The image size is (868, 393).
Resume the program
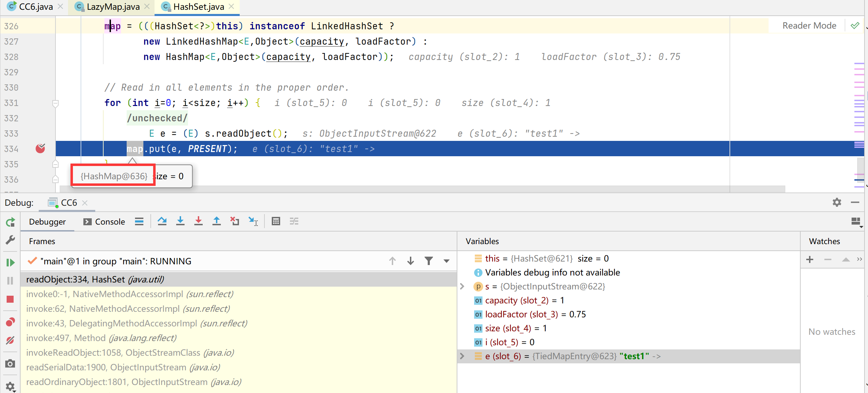pyautogui.click(x=10, y=262)
